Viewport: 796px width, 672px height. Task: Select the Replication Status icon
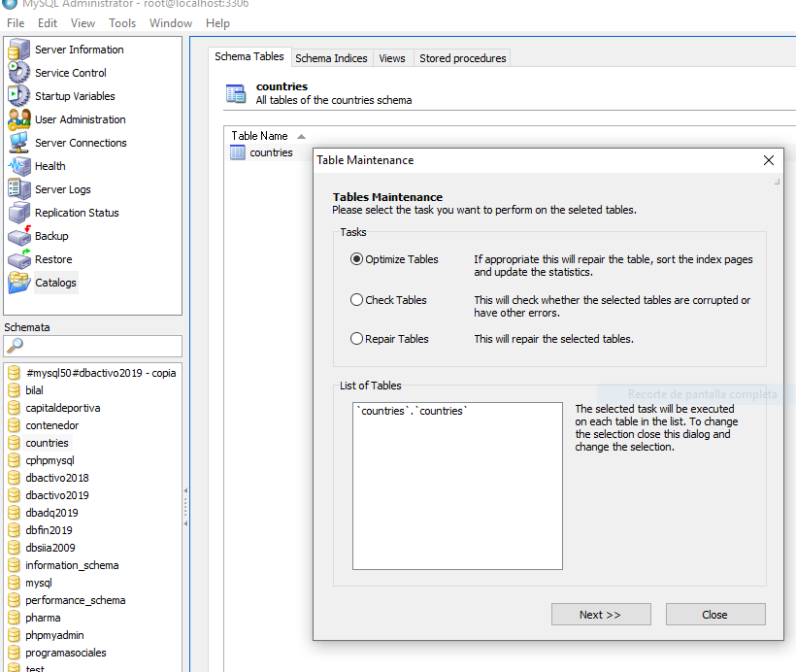coord(19,213)
